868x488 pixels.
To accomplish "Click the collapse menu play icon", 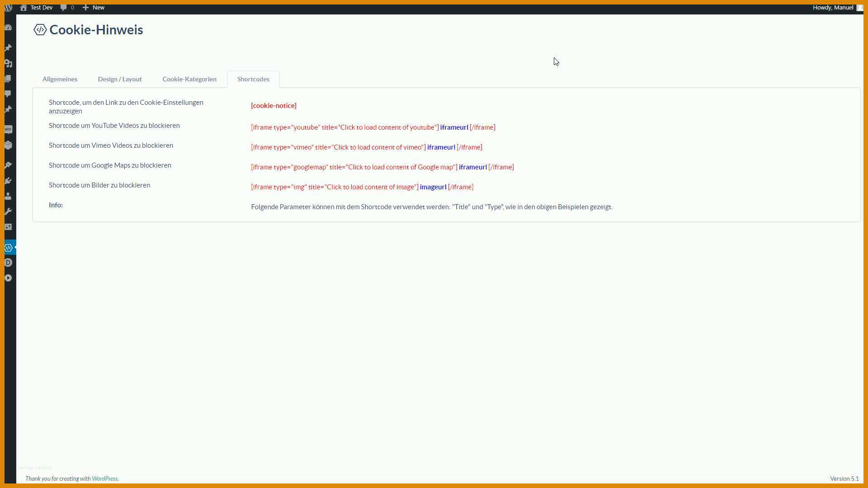I will (8, 278).
